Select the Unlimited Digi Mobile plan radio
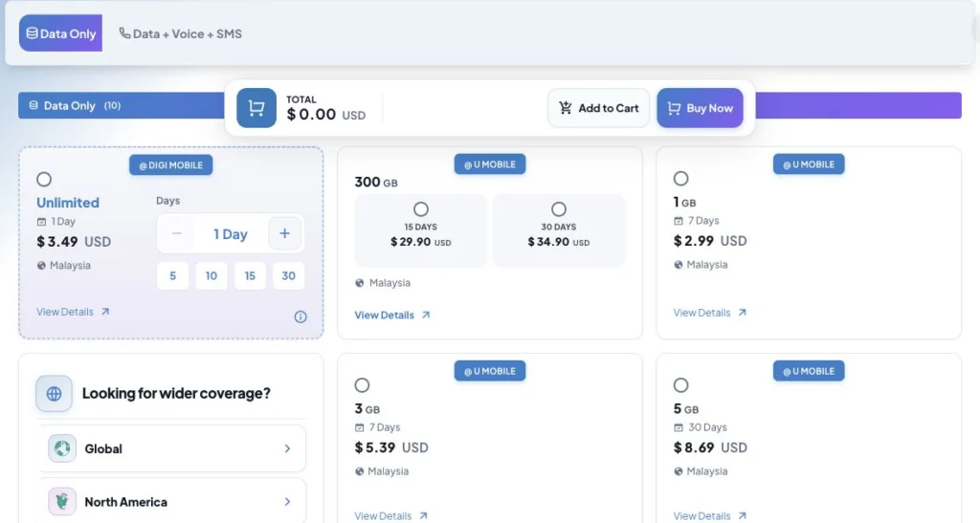 pyautogui.click(x=44, y=179)
